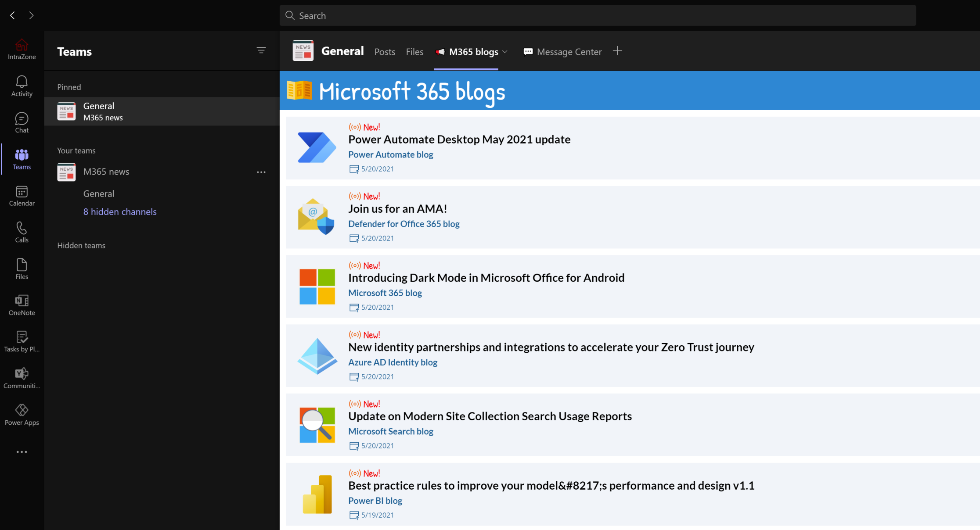Show more apps via sidebar ellipsis
The width and height of the screenshot is (980, 530).
[x=22, y=452]
